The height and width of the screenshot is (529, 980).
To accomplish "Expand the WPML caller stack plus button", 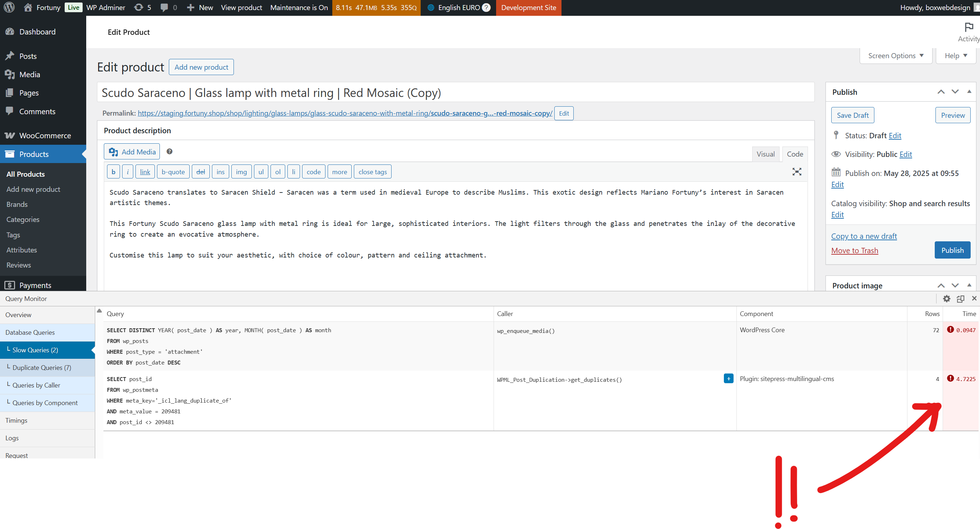I will pos(728,379).
